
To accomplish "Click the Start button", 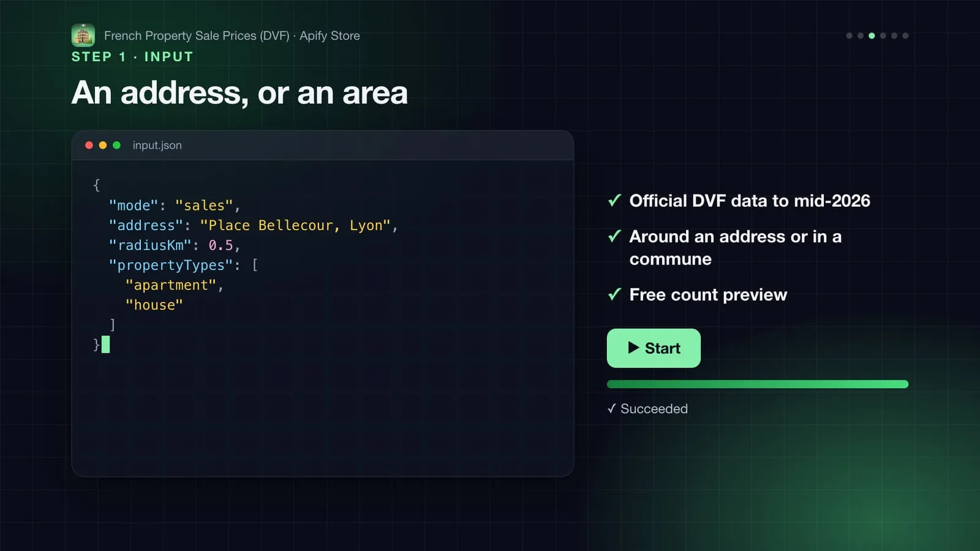I will 654,348.
